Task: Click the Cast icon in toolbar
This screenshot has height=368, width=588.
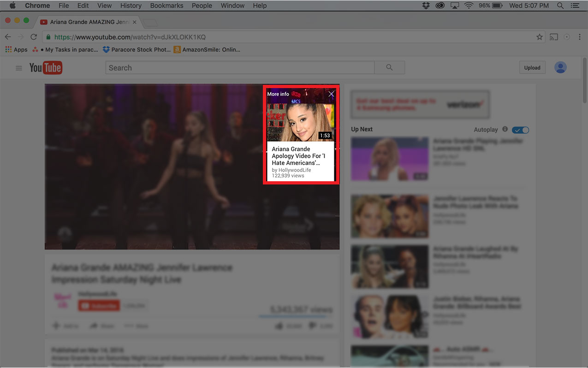Action: (554, 37)
